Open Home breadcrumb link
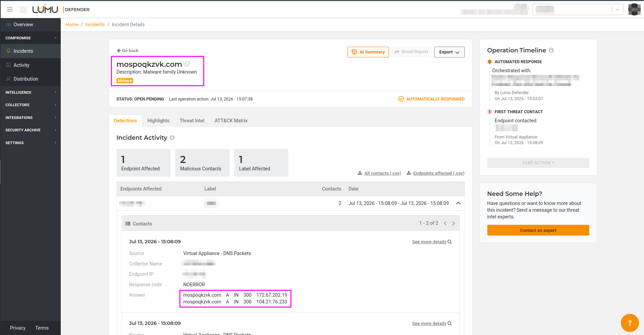644x335 pixels. (x=72, y=25)
